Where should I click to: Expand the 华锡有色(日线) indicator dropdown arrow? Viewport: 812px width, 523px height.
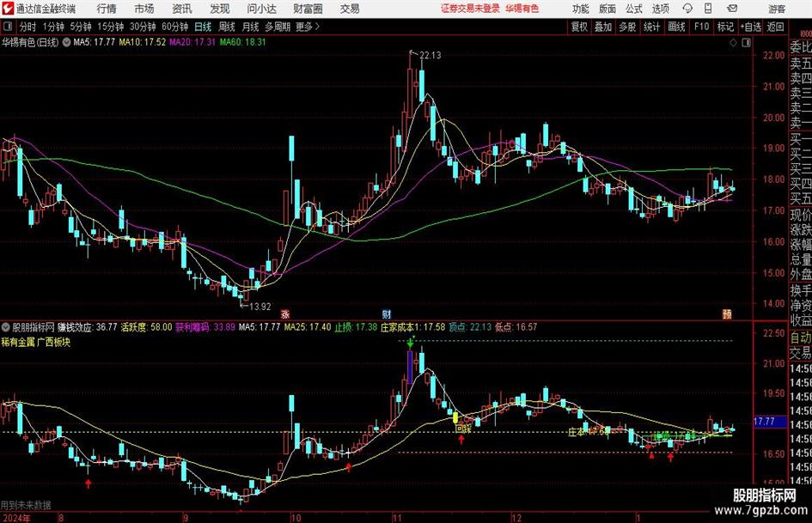pyautogui.click(x=67, y=42)
